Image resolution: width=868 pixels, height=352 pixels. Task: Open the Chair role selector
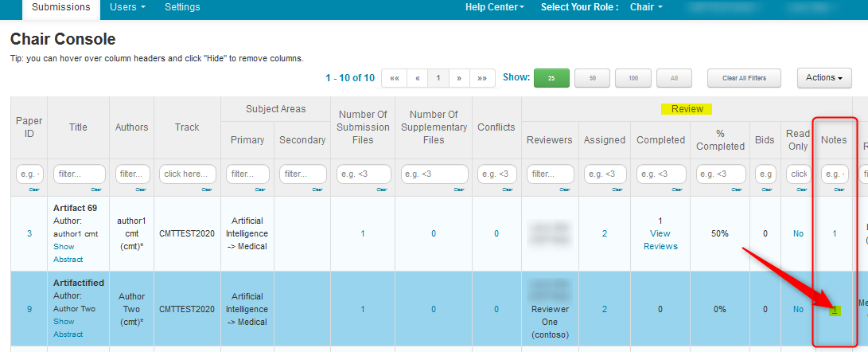point(645,7)
